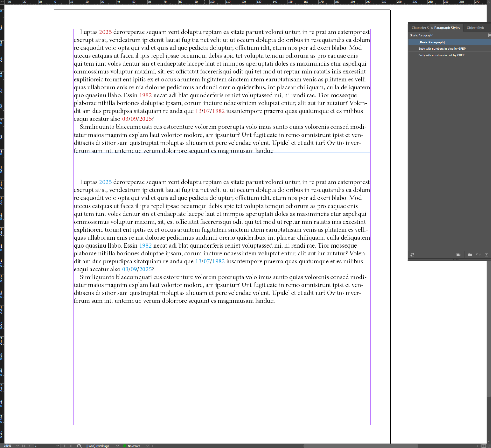Viewport: 491px width, 448px height.
Task: Click the blue number 2025 in second text frame
Action: pyautogui.click(x=105, y=182)
